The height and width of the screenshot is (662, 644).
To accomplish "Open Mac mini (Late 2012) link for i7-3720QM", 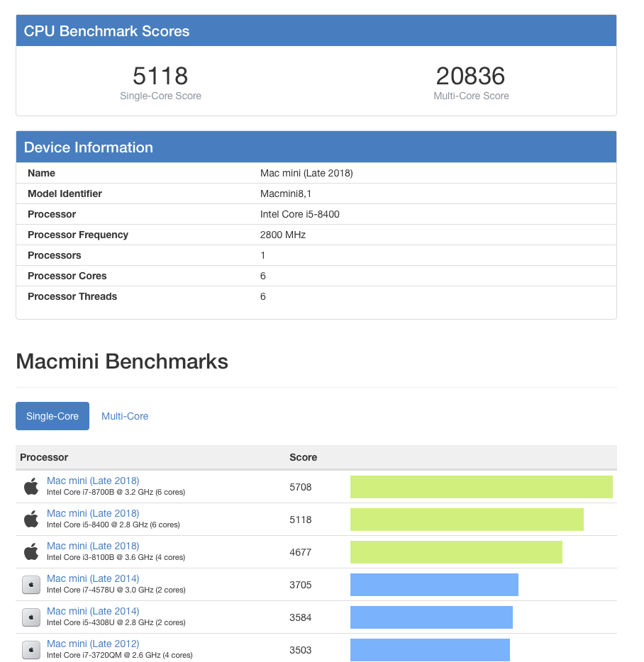I will pos(93,643).
